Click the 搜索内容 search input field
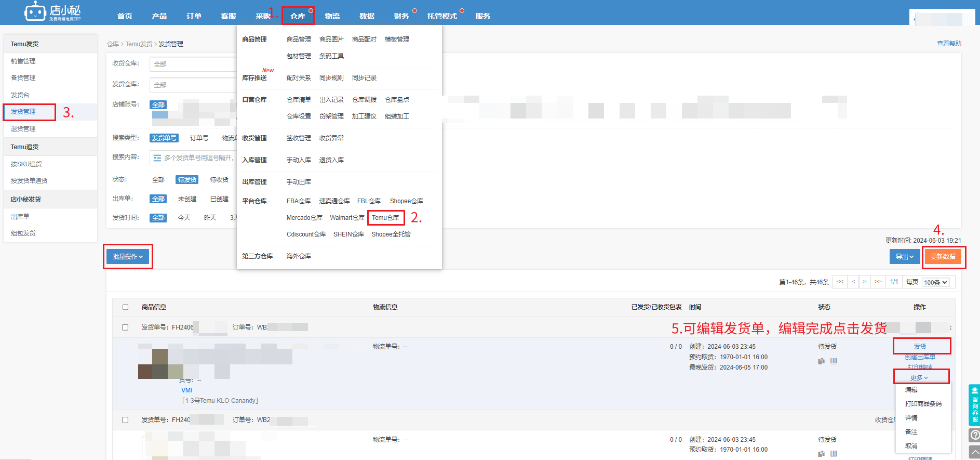980x460 pixels. pos(193,158)
